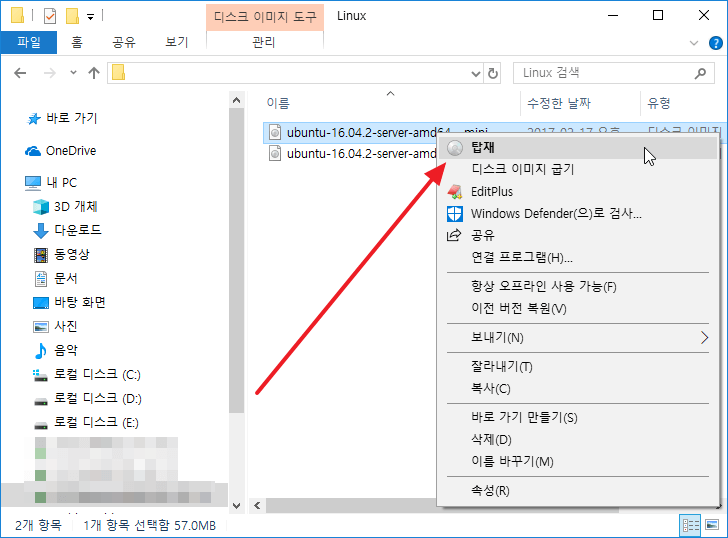This screenshot has width=728, height=538.
Task: Click navigation pane scroll down arrow
Action: (236, 506)
